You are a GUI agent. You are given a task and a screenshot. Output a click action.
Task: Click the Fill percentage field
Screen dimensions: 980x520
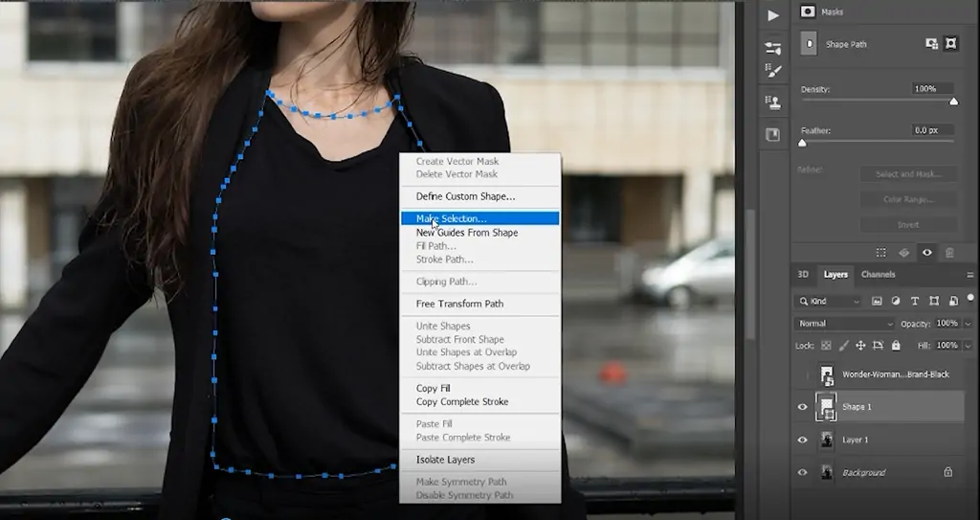point(947,346)
